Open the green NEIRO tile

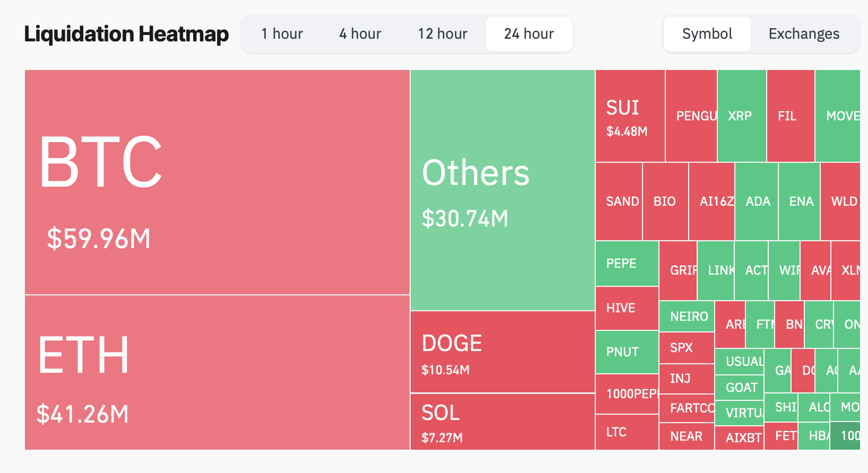pyautogui.click(x=687, y=317)
